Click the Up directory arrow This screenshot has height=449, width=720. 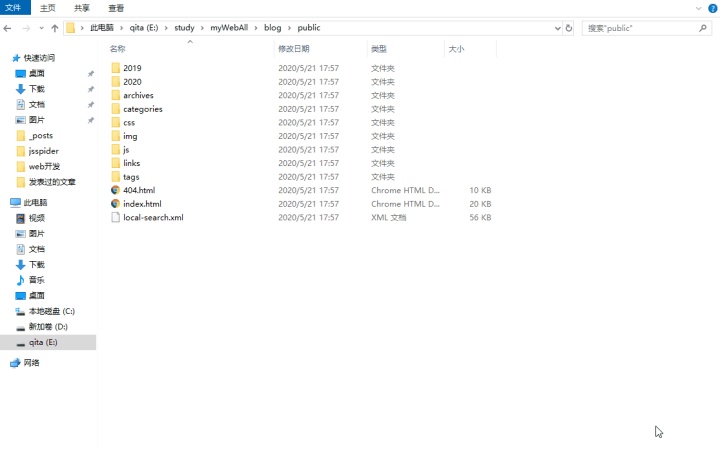(54, 28)
